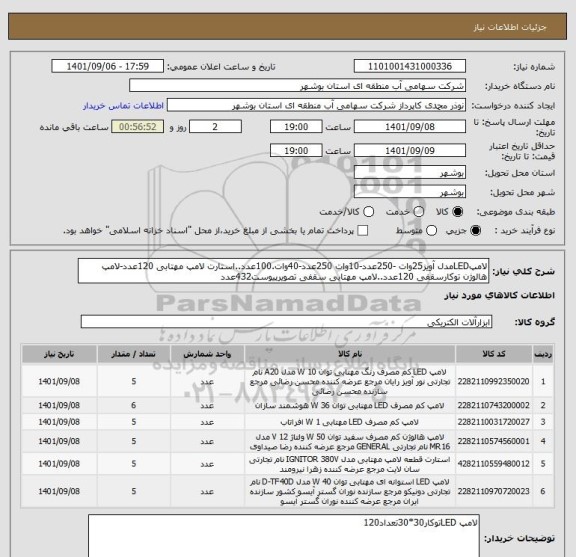
Task: Toggle the اسناد خزانه اسلامی payment checkbox
Action: 363,231
